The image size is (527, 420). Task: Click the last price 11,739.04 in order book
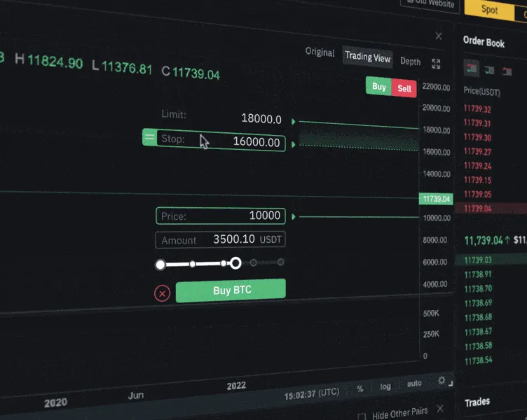tap(484, 240)
